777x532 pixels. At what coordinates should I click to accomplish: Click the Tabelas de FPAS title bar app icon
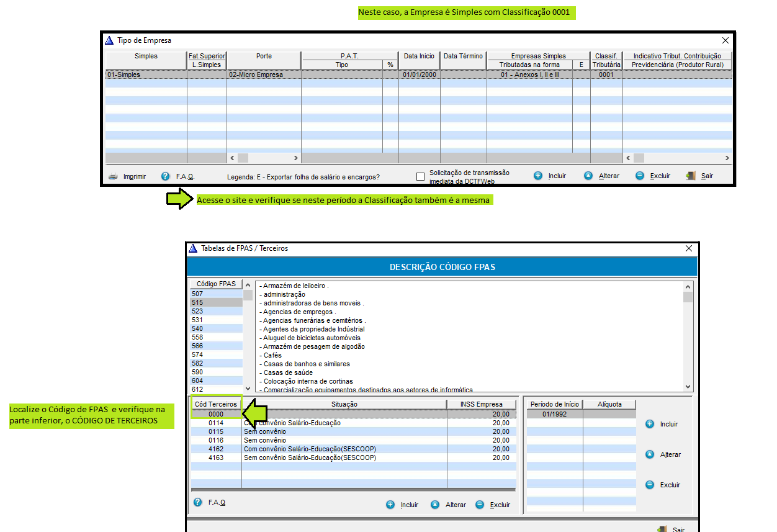[193, 248]
